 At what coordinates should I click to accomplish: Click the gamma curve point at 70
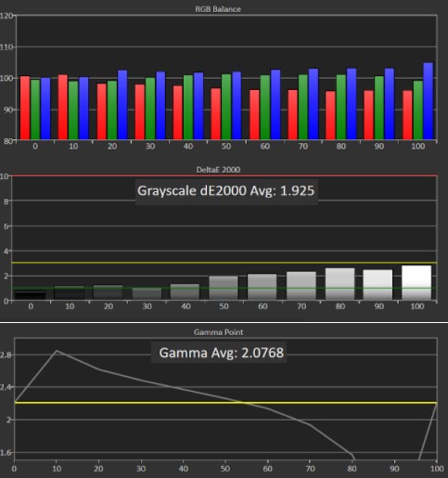[310, 425]
